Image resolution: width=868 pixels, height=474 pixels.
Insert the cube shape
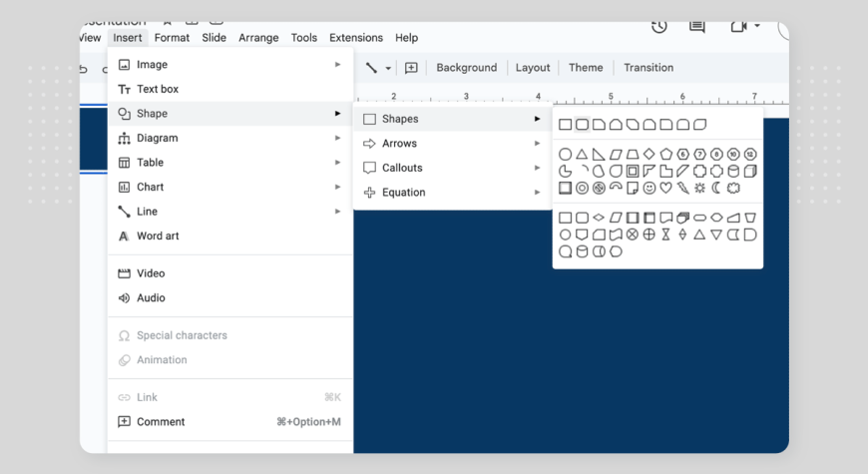(x=750, y=171)
